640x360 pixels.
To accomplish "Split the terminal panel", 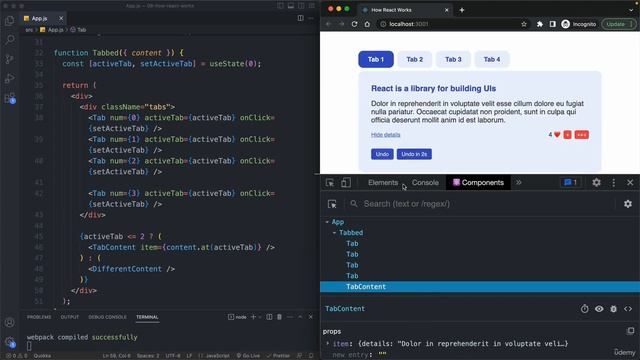I will coord(269,317).
